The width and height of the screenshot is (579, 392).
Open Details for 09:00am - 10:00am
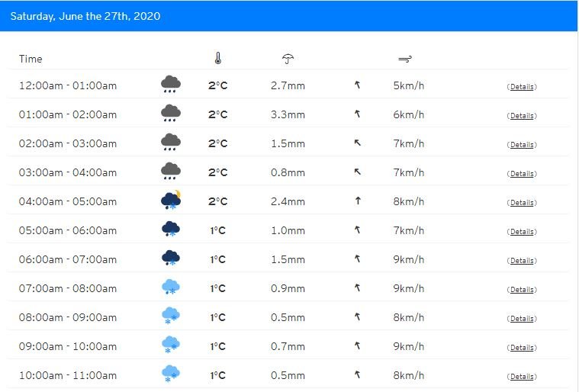(x=521, y=348)
